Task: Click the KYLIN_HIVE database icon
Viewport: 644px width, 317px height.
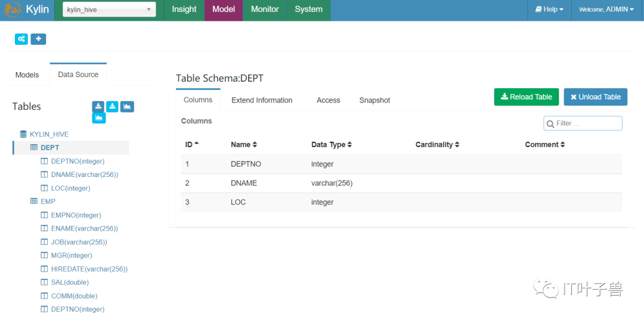Action: point(23,134)
